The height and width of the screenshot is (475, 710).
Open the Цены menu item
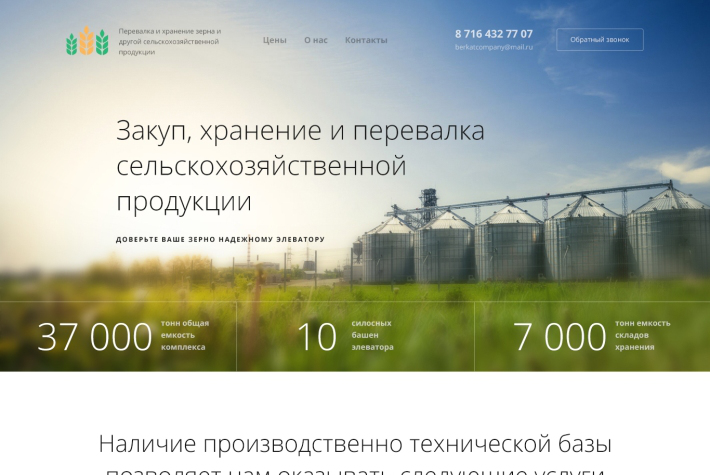pos(274,40)
